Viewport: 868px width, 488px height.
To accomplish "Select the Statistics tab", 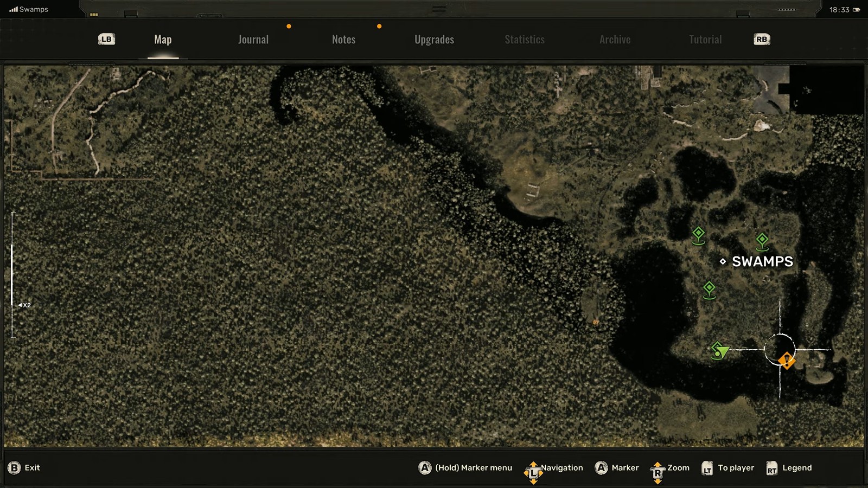I will point(525,40).
